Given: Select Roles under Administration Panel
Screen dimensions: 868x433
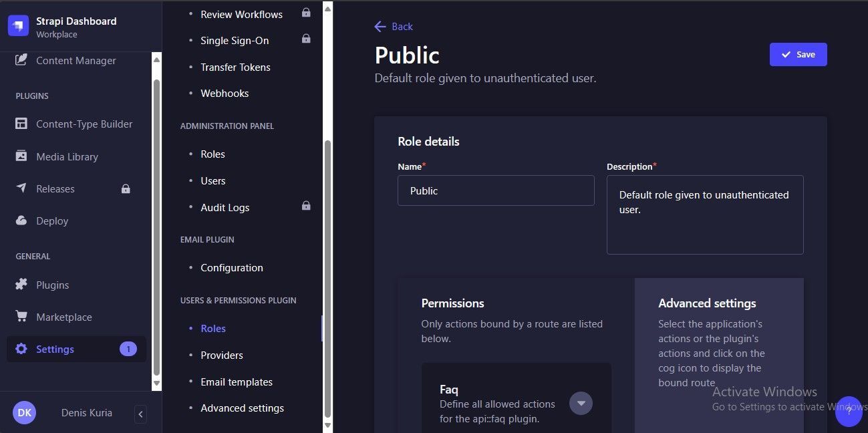Looking at the screenshot, I should pyautogui.click(x=212, y=154).
